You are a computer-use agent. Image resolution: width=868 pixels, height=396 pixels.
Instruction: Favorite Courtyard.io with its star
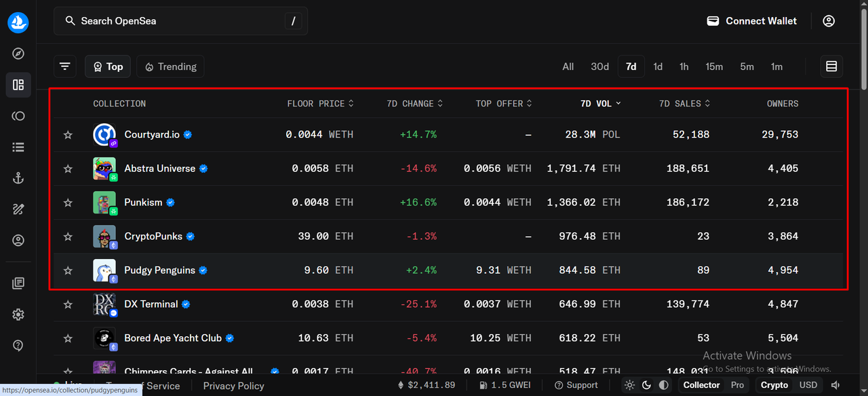click(x=68, y=135)
